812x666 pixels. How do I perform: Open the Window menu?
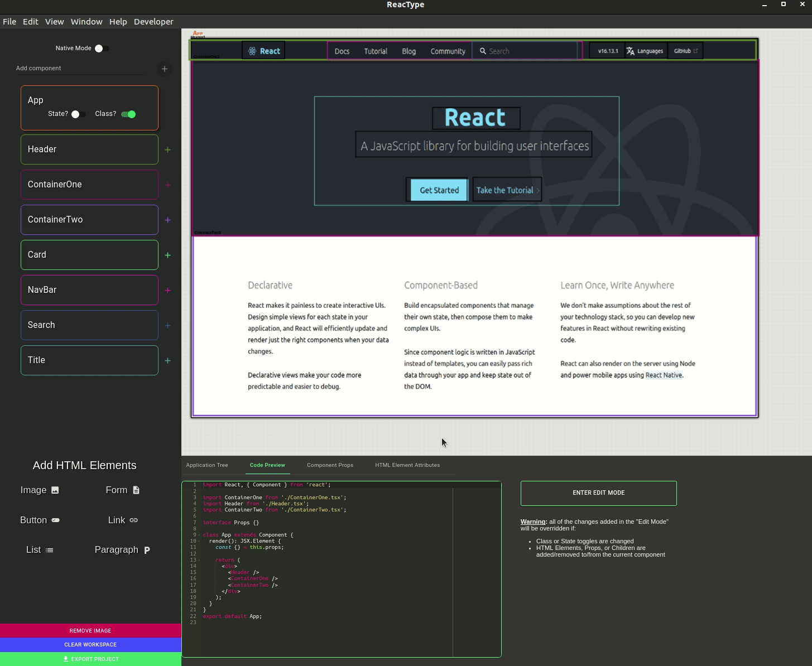tap(87, 22)
